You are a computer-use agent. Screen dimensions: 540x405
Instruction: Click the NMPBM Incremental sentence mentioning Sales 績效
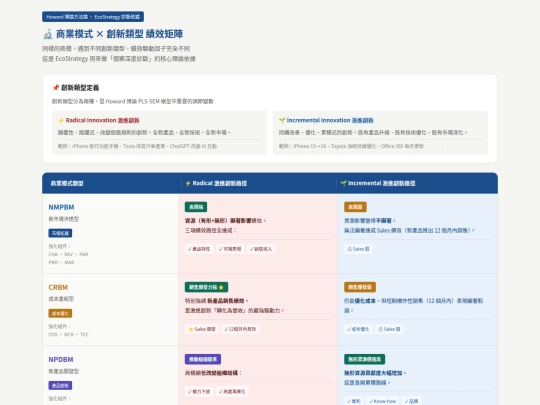(x=409, y=230)
